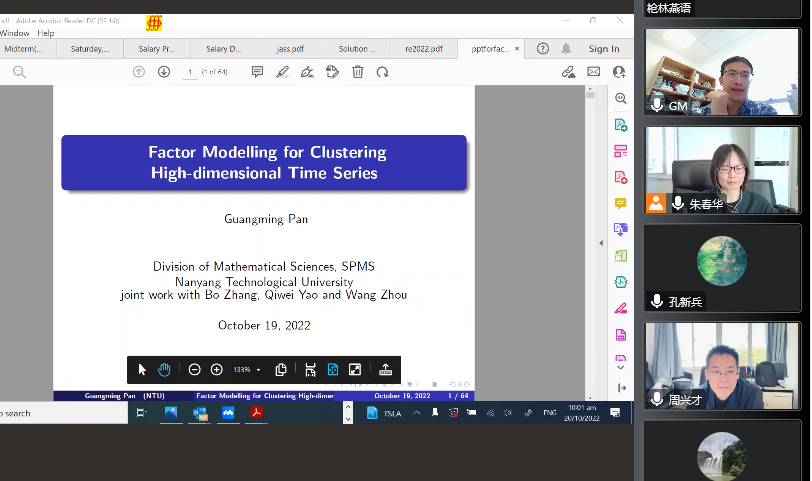Open the notifications bell

pyautogui.click(x=566, y=49)
